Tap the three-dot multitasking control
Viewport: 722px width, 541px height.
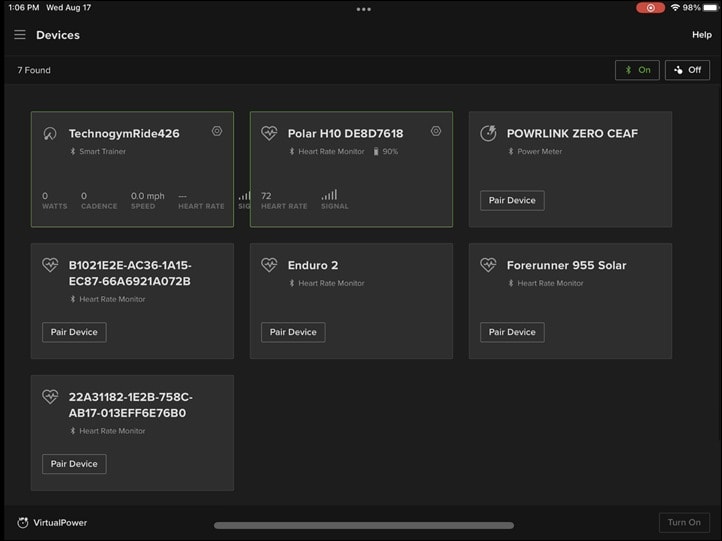coord(363,9)
